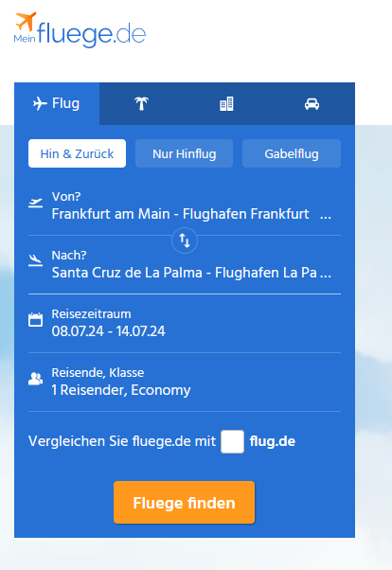Viewport: 392px width, 570px height.
Task: Select the Hin & Zurück trip type
Action: click(x=77, y=153)
